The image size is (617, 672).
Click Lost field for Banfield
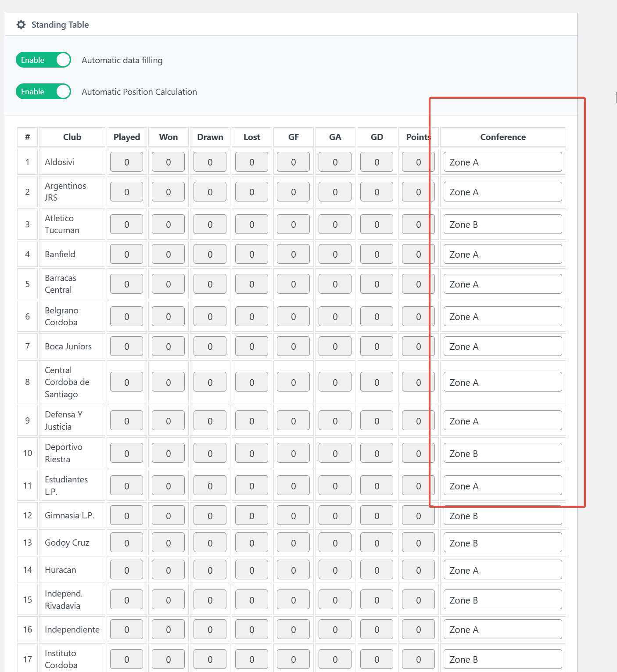(252, 254)
